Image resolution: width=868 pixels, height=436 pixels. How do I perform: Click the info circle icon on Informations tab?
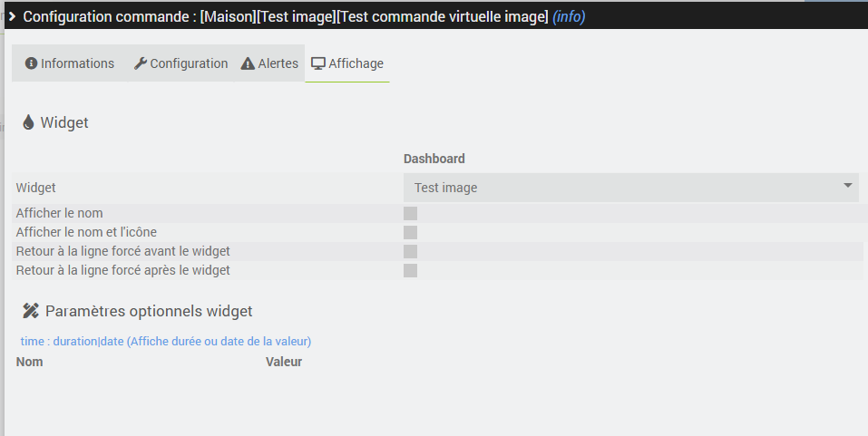point(32,63)
